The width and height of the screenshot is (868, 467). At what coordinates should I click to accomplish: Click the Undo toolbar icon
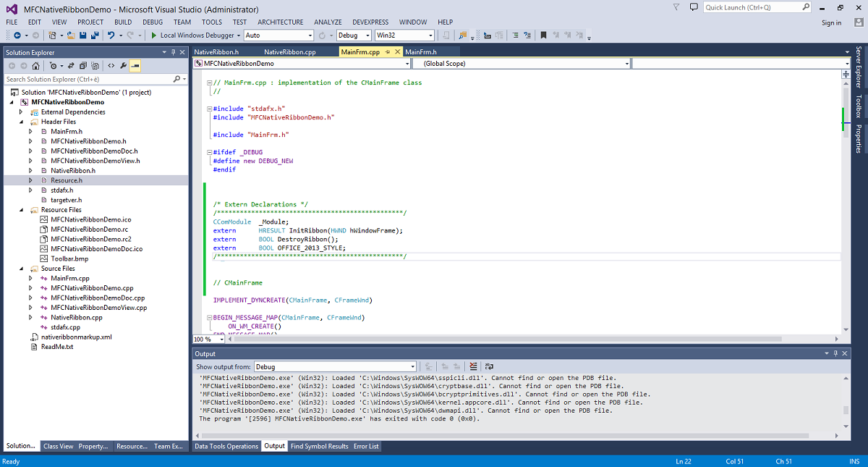(x=111, y=35)
